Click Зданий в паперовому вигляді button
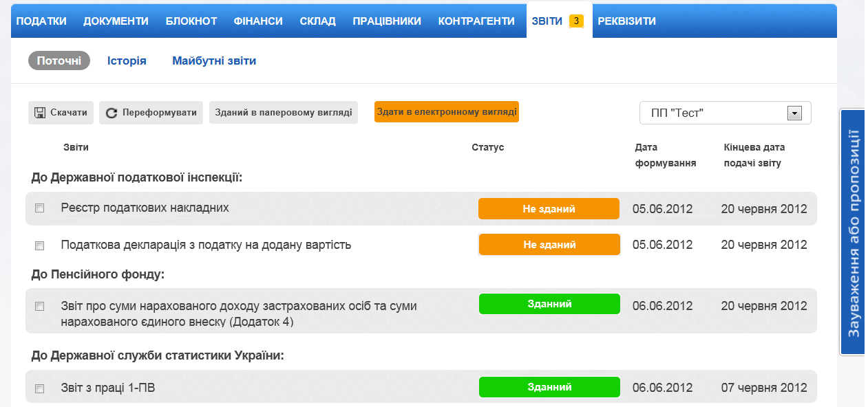 pyautogui.click(x=284, y=113)
